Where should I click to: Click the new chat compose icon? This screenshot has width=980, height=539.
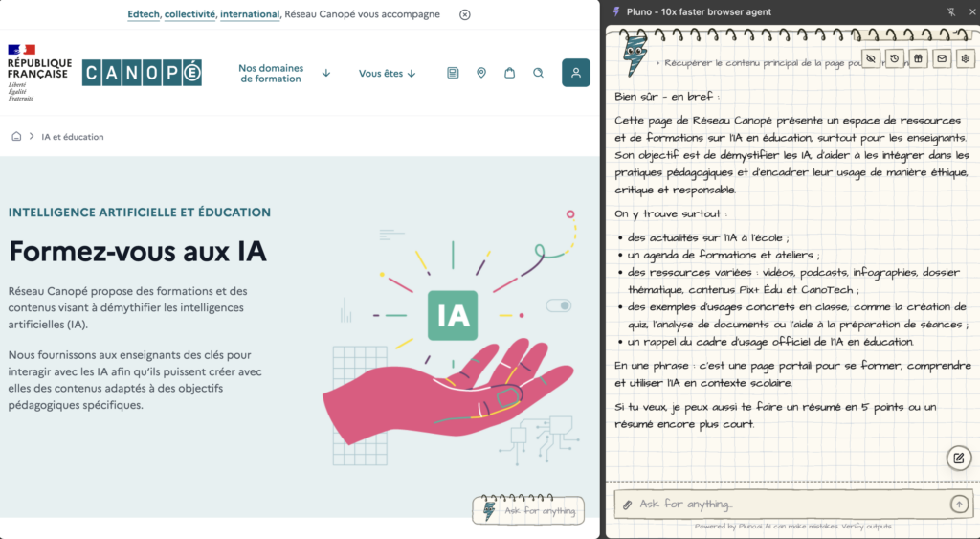click(x=959, y=459)
